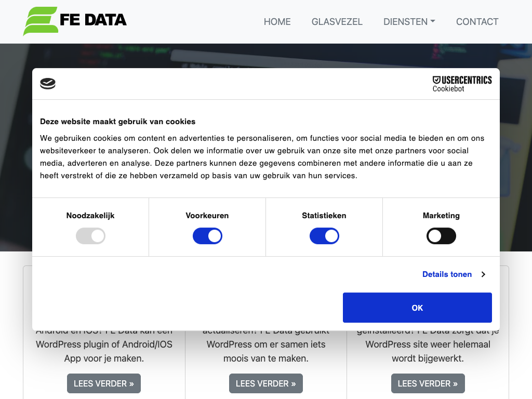Click the Statistieken category label
This screenshot has height=399, width=532.
324,216
